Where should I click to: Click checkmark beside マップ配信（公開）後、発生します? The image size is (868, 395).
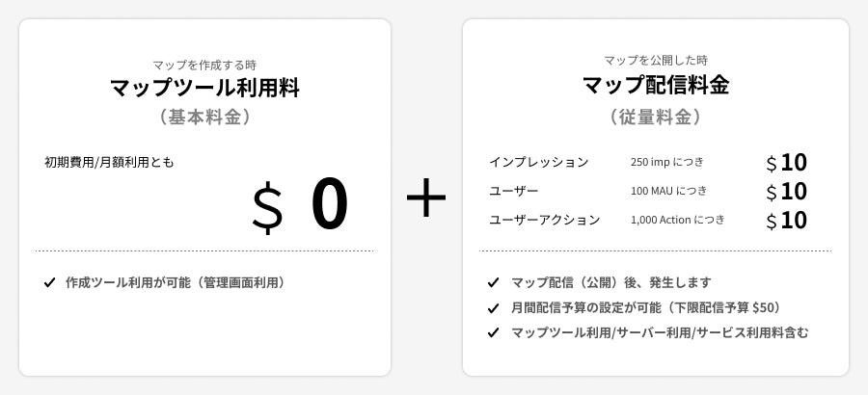pos(493,283)
